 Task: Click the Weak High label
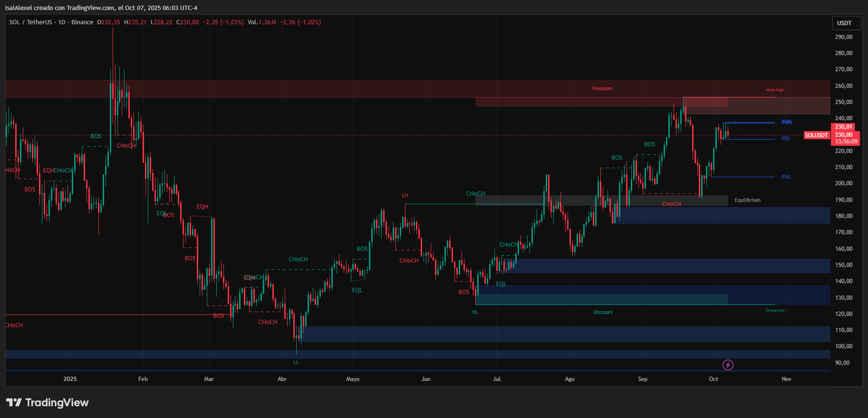pos(775,90)
